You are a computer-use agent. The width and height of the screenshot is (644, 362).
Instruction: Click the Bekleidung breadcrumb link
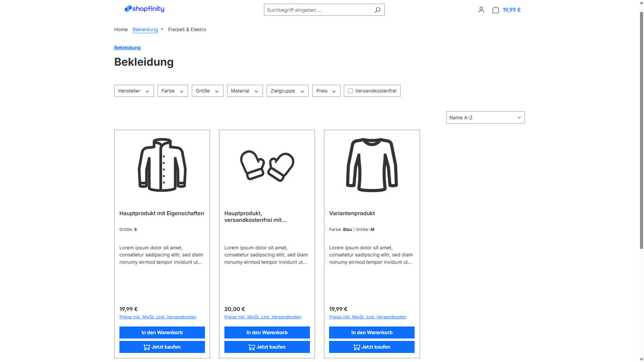(x=127, y=48)
